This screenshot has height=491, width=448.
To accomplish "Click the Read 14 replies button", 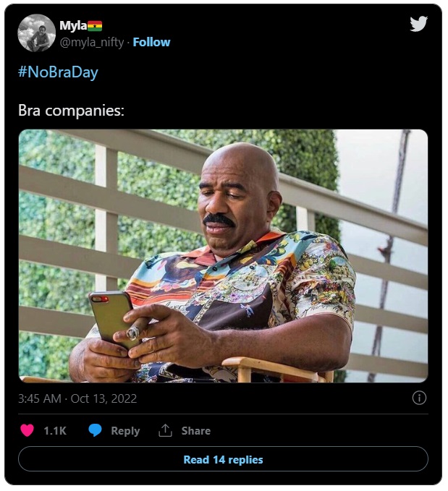I will 223,459.
